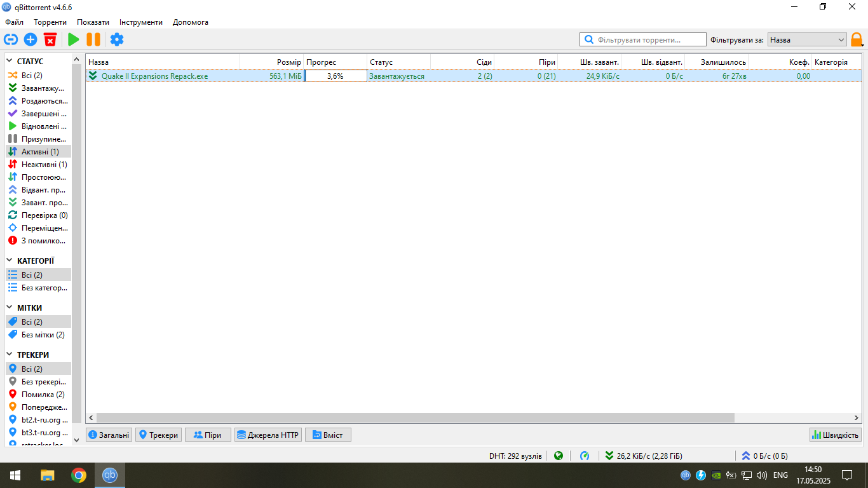The image size is (868, 488).
Task: Switch to the bottom Трекери tab
Action: coord(158,435)
